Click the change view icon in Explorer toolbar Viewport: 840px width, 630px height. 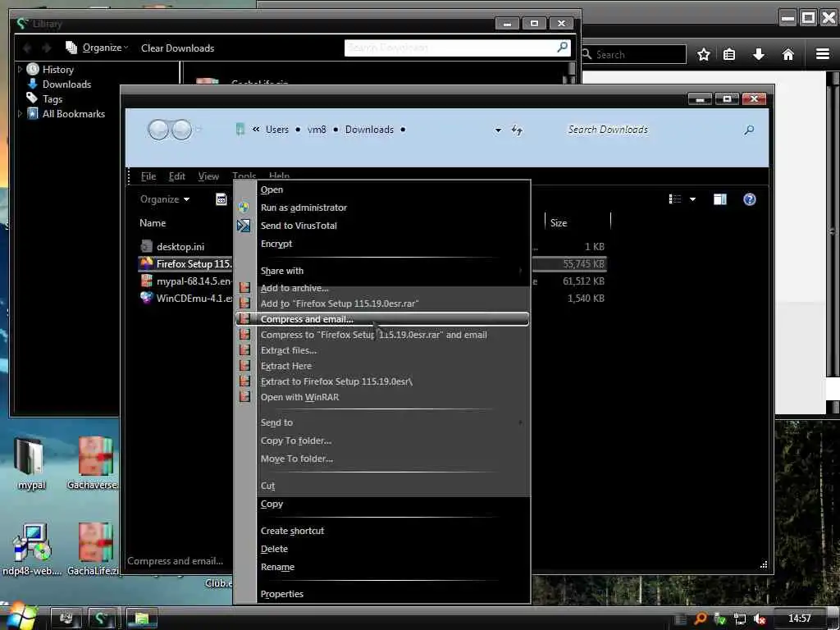point(675,199)
